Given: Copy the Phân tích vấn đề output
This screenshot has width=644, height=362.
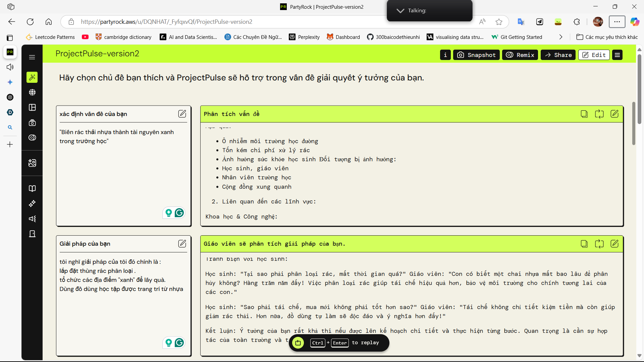Looking at the screenshot, I should coord(584,114).
